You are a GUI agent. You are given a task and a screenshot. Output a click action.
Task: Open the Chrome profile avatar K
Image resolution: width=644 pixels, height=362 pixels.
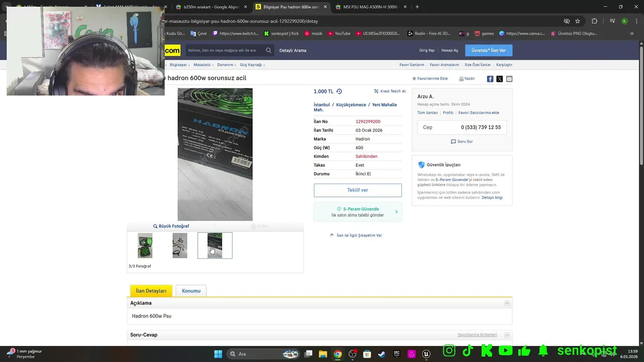click(624, 21)
